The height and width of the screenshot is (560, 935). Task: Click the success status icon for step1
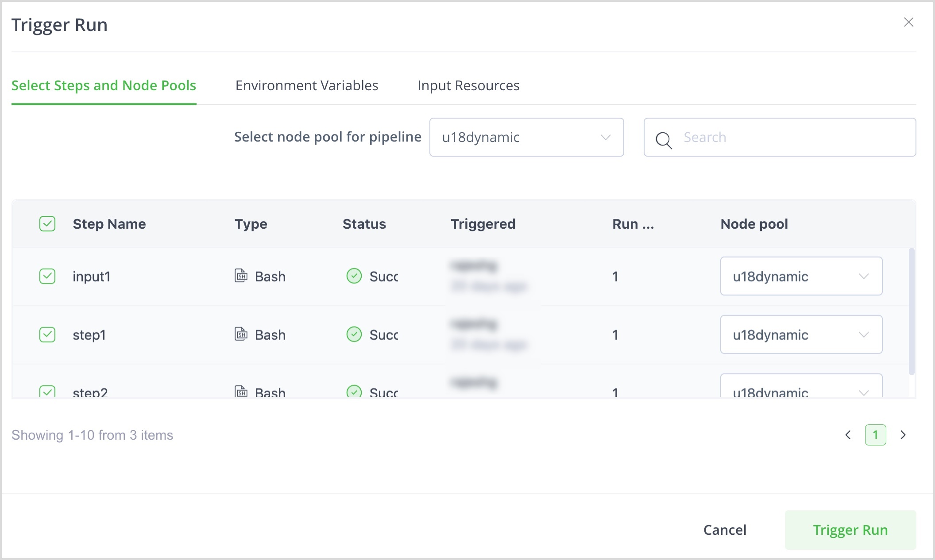point(354,334)
